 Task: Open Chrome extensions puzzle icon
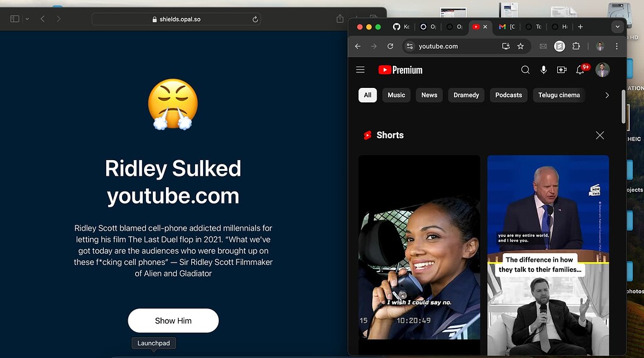click(x=576, y=46)
